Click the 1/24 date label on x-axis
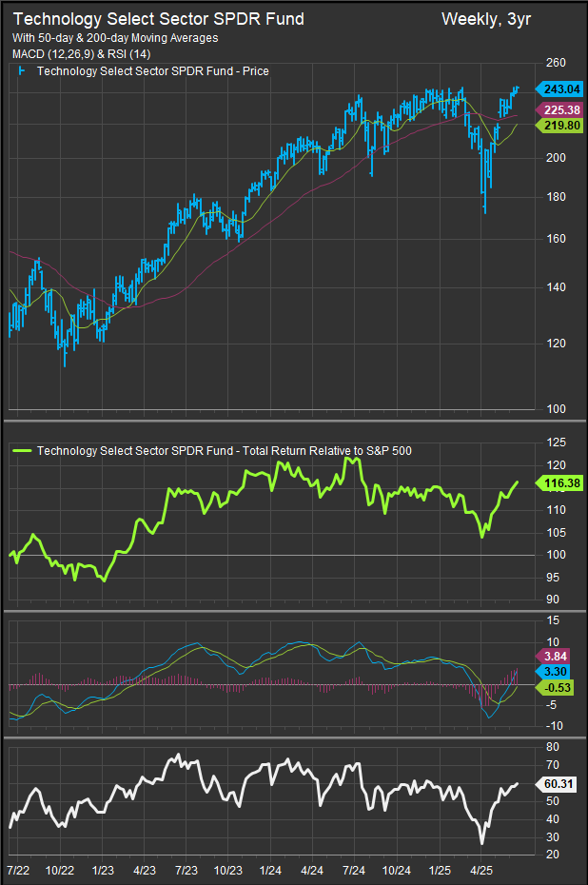 click(x=271, y=870)
